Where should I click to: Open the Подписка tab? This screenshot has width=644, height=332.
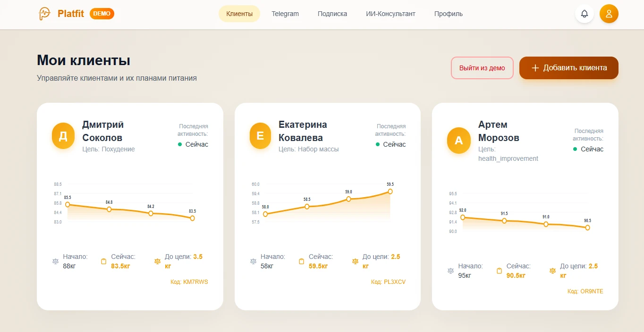tap(332, 14)
